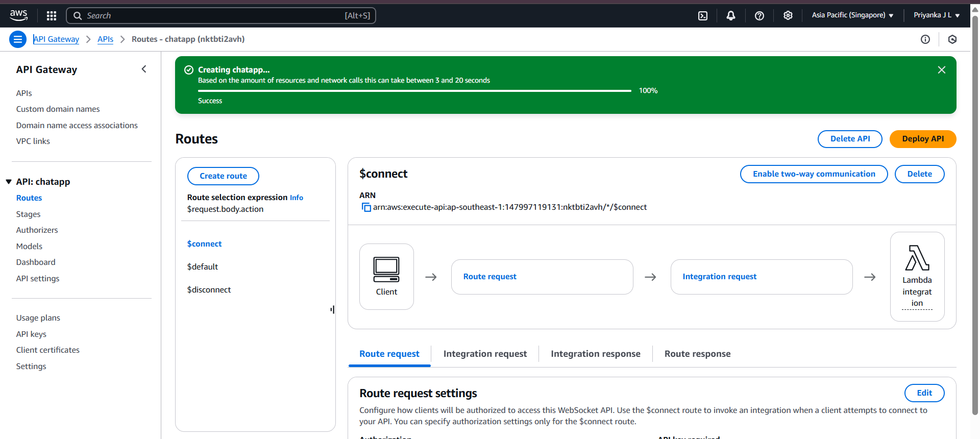Open Domain name access associations
The image size is (980, 439).
click(77, 126)
